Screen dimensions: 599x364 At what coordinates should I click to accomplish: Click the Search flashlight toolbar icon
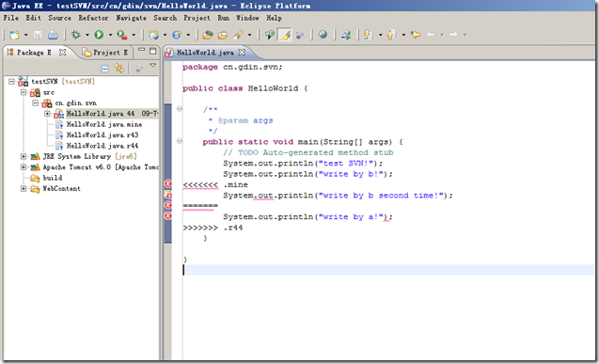239,35
